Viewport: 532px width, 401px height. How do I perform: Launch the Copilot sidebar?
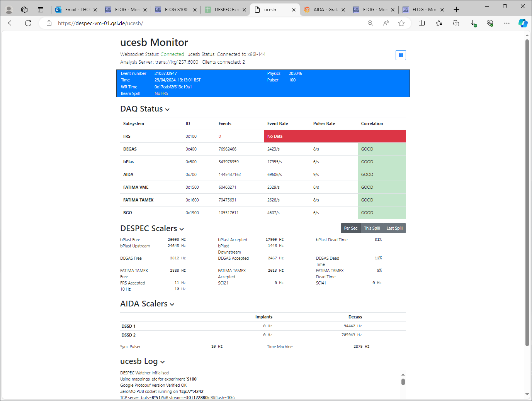(523, 23)
